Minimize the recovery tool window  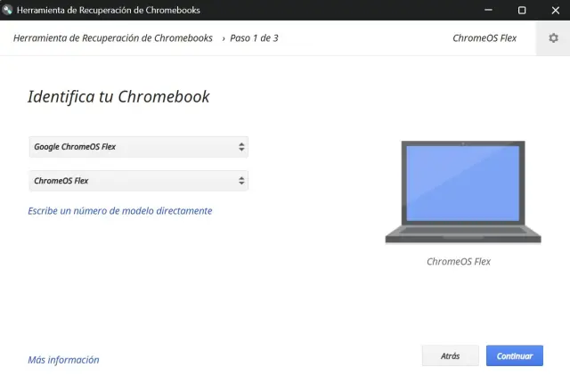489,10
